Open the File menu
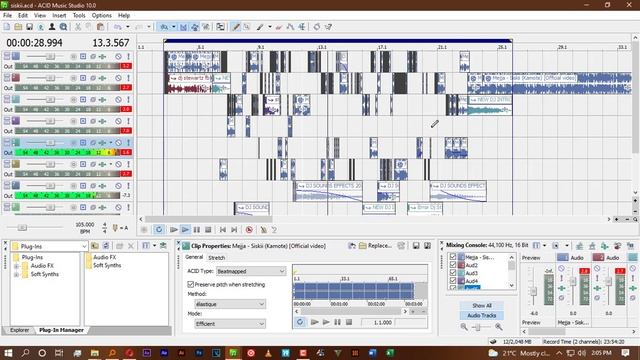The height and width of the screenshot is (360, 640). pos(7,15)
